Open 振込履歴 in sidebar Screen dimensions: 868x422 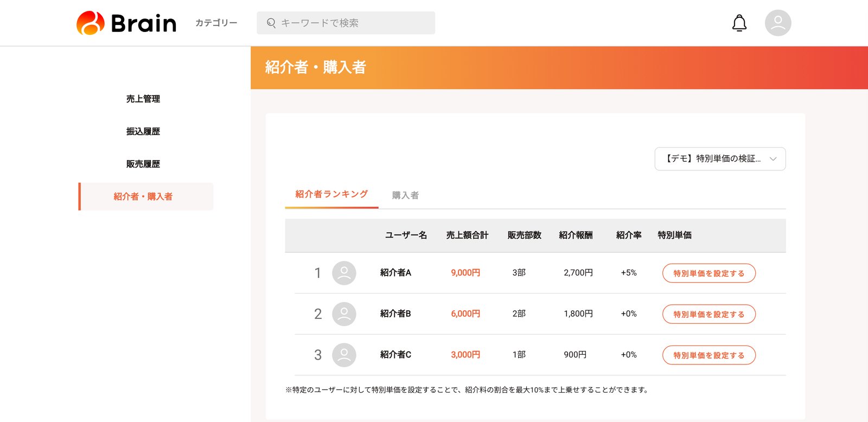click(143, 131)
